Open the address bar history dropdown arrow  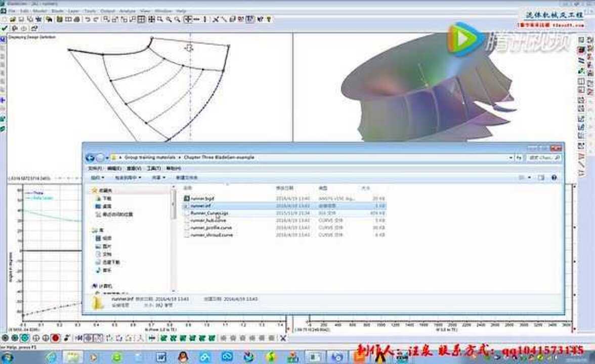(x=511, y=157)
